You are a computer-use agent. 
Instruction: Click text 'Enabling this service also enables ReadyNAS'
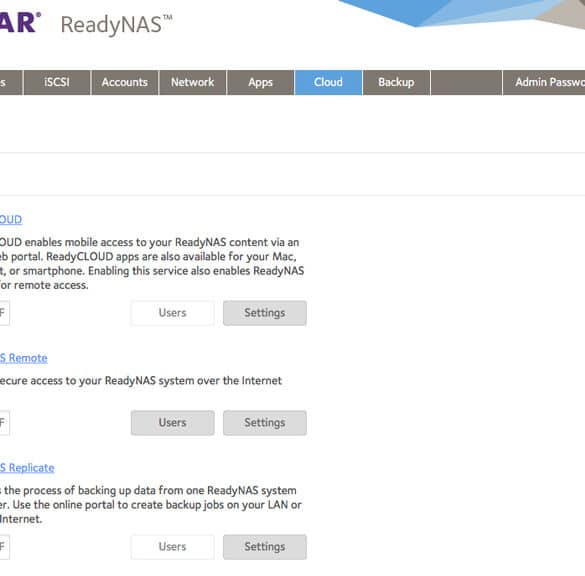[x=196, y=271]
